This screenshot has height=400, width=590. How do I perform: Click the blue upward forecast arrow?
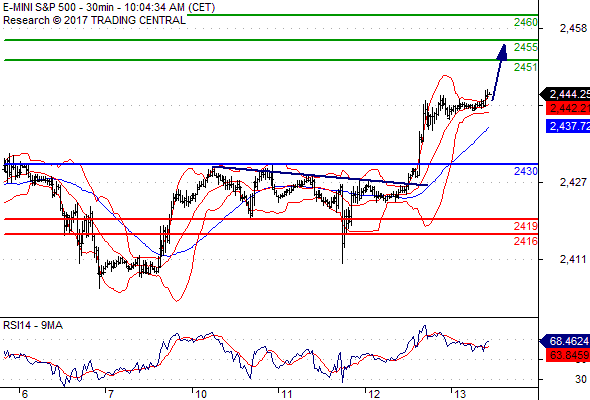(499, 73)
